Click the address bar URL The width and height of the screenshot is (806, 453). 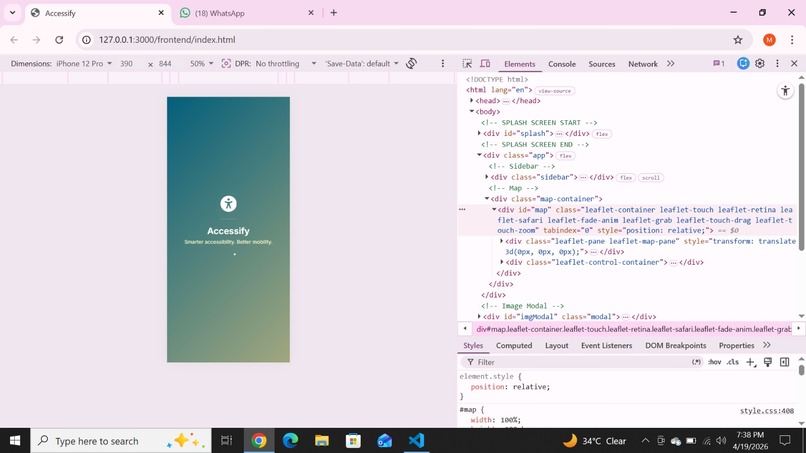(167, 40)
